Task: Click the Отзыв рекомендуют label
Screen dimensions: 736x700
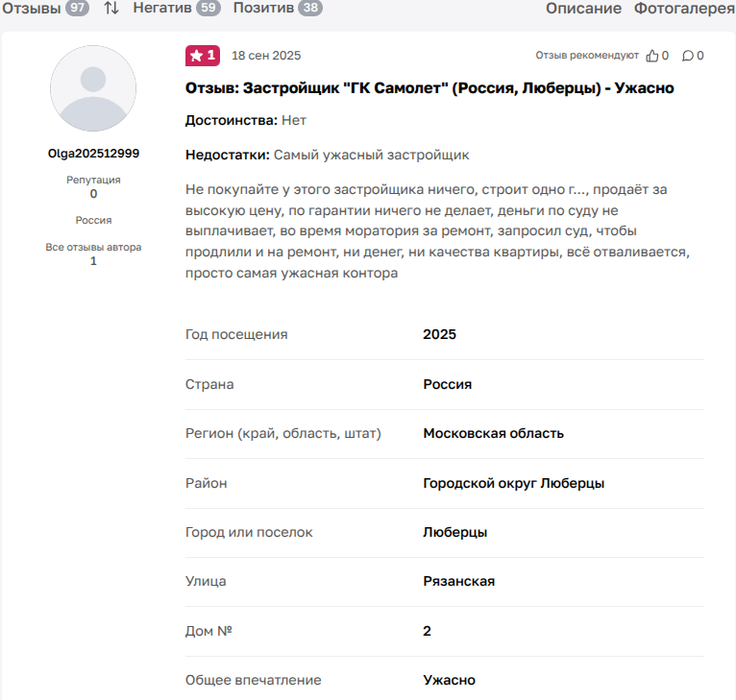Action: (587, 56)
